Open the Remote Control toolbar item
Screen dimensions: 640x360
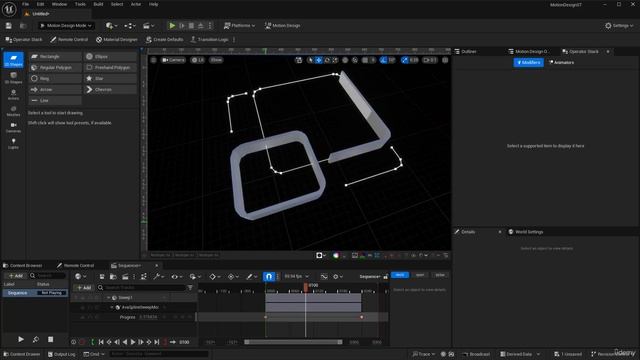coord(69,40)
